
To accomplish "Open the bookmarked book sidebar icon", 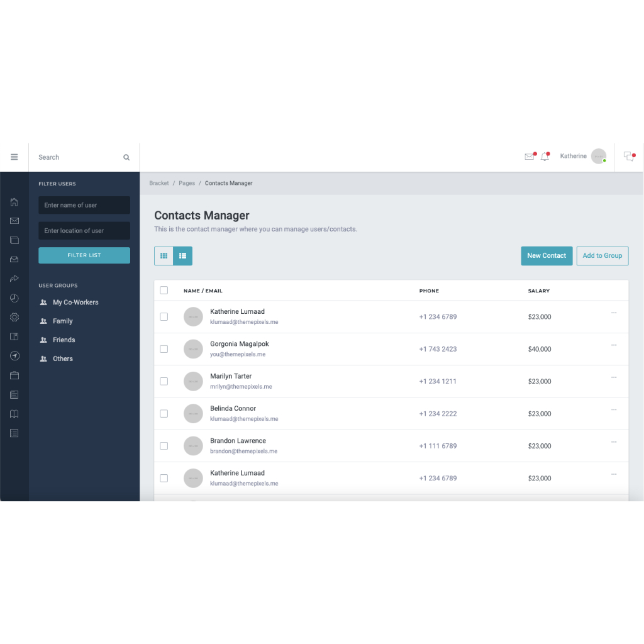I will (14, 337).
